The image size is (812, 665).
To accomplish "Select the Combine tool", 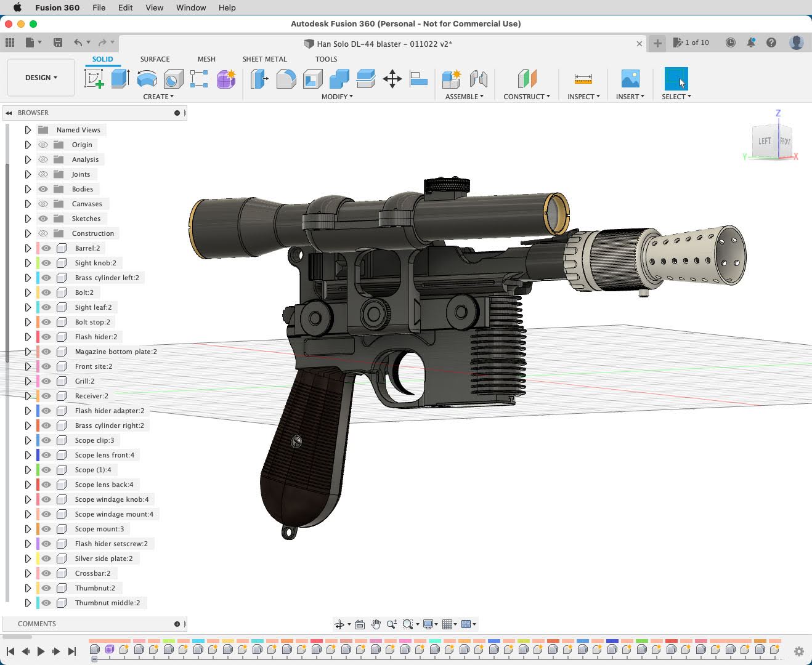I will (339, 79).
